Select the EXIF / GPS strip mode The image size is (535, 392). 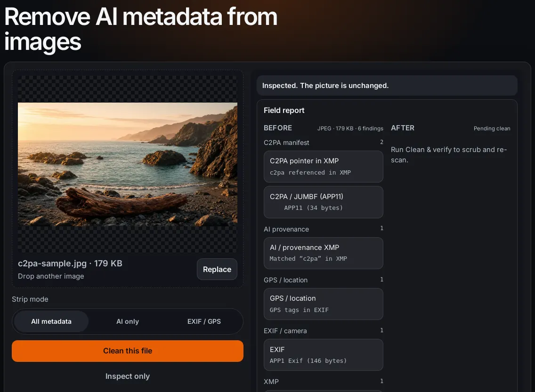(204, 321)
